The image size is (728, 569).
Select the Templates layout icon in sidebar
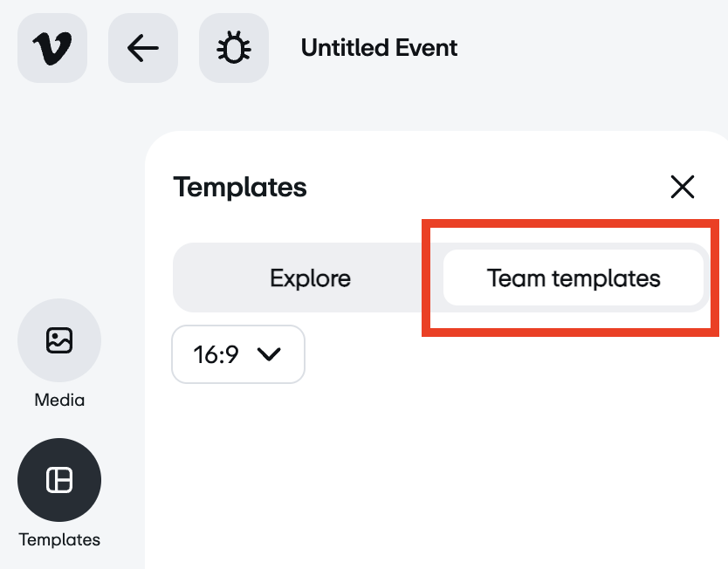click(x=59, y=480)
